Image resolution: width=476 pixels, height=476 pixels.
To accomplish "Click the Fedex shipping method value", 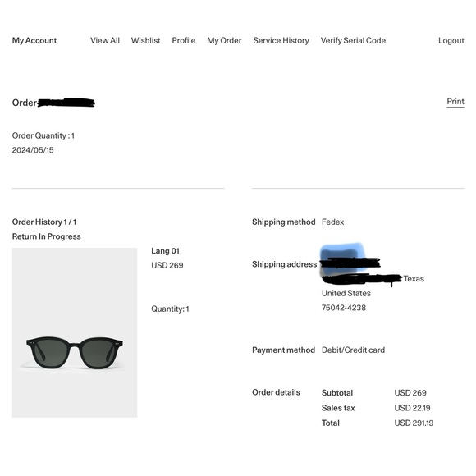I will click(332, 222).
